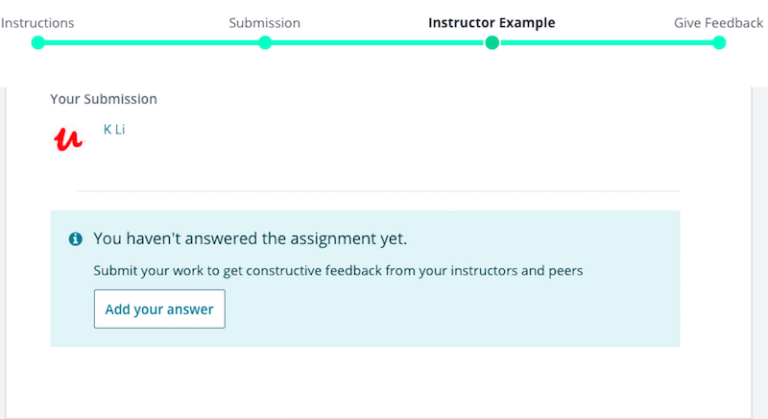Viewport: 768px width, 419px height.
Task: Click progress bar between Instructor Example and Give Feedback
Action: point(605,43)
